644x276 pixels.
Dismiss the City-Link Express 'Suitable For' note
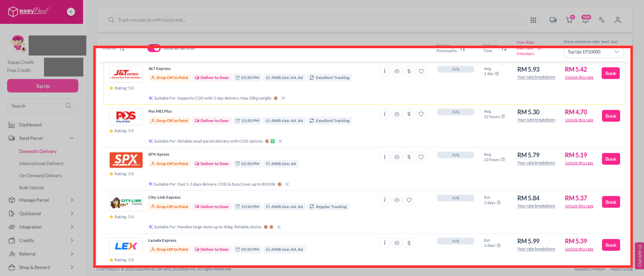point(279,227)
